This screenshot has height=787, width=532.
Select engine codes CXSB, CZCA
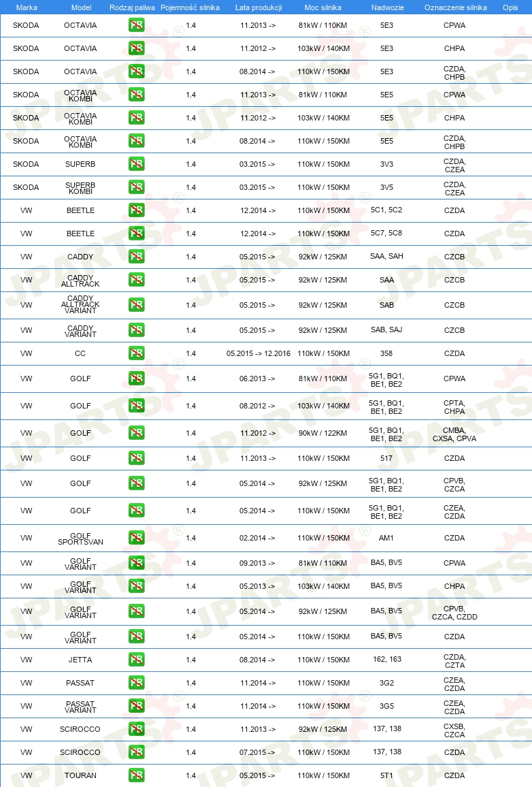(x=454, y=730)
